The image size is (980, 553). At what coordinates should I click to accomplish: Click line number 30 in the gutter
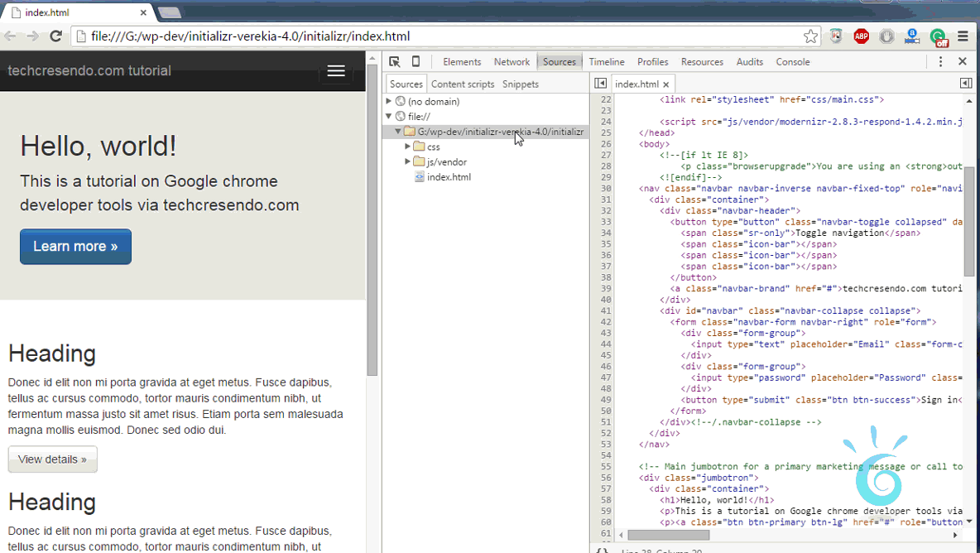(606, 188)
